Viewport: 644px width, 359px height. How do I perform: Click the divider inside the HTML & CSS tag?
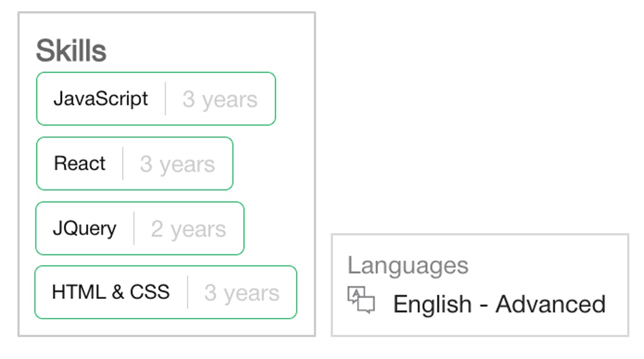[x=188, y=292]
